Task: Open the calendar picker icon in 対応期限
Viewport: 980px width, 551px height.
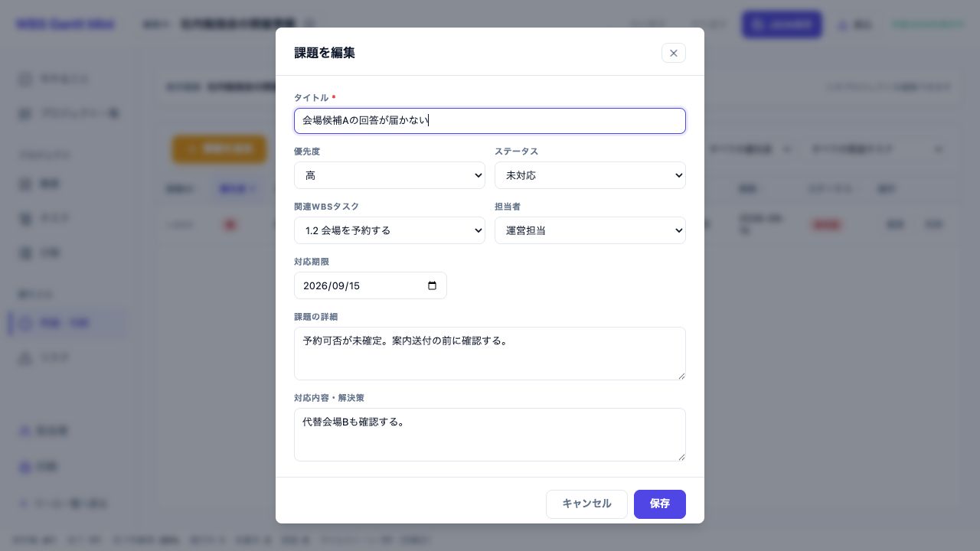Action: point(432,285)
